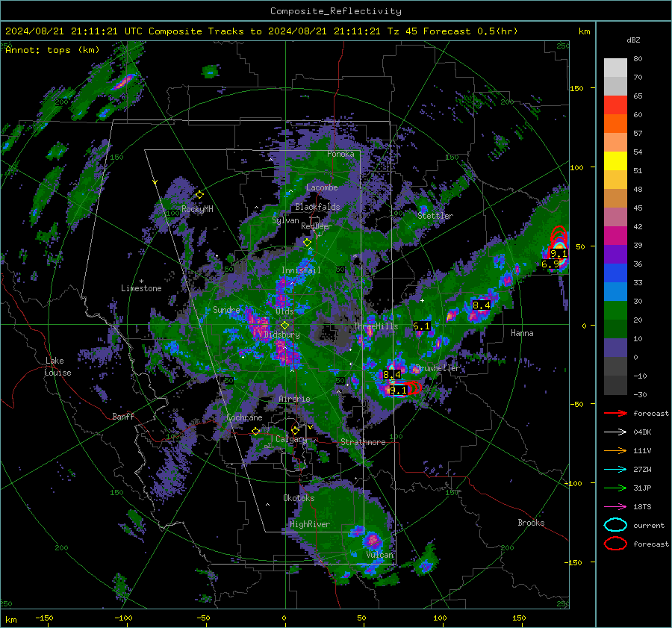This screenshot has height=628, width=672.
Task: Select the yellow 51-54 dBZ swatch
Action: tap(615, 161)
